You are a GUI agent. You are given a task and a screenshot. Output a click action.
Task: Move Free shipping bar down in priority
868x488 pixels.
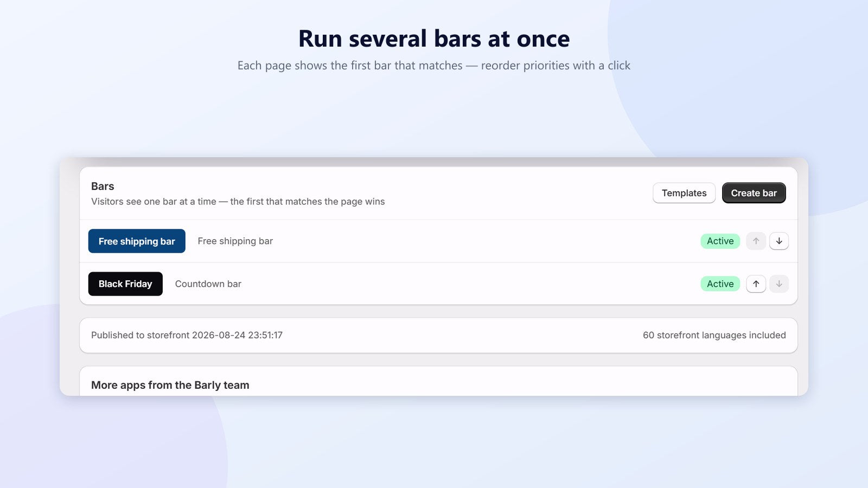tap(779, 241)
